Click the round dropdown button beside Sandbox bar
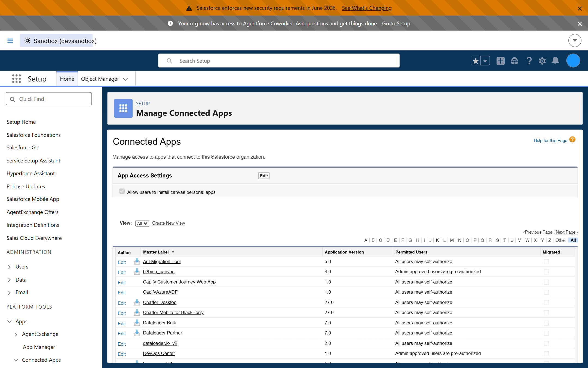This screenshot has width=588, height=368. click(x=575, y=41)
